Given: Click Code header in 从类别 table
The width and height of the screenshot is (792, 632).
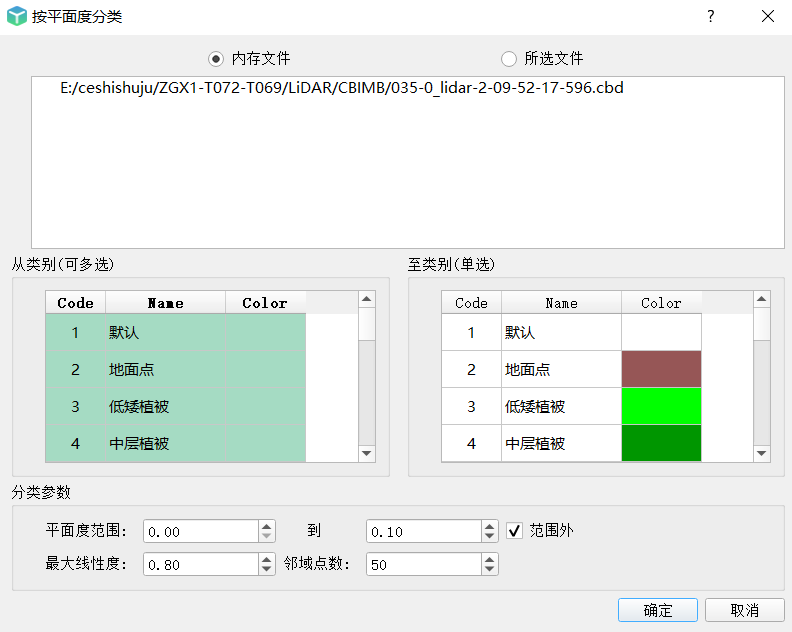Looking at the screenshot, I should (75, 303).
